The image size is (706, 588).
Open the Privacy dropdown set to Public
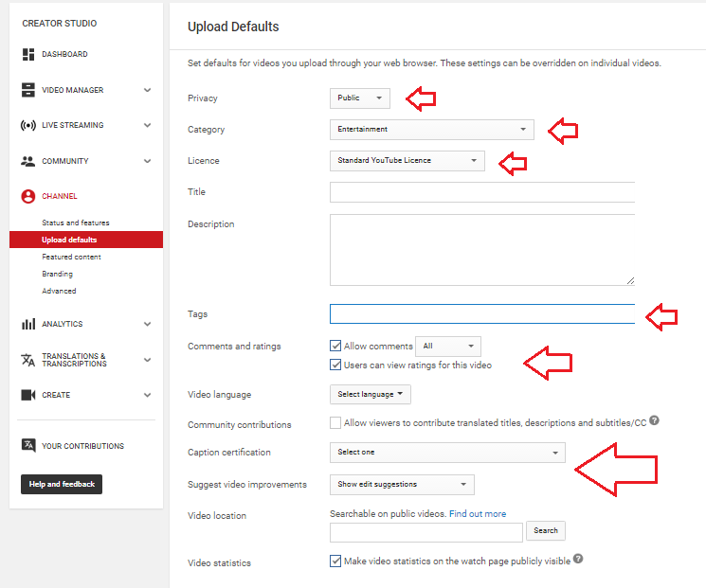[x=360, y=98]
